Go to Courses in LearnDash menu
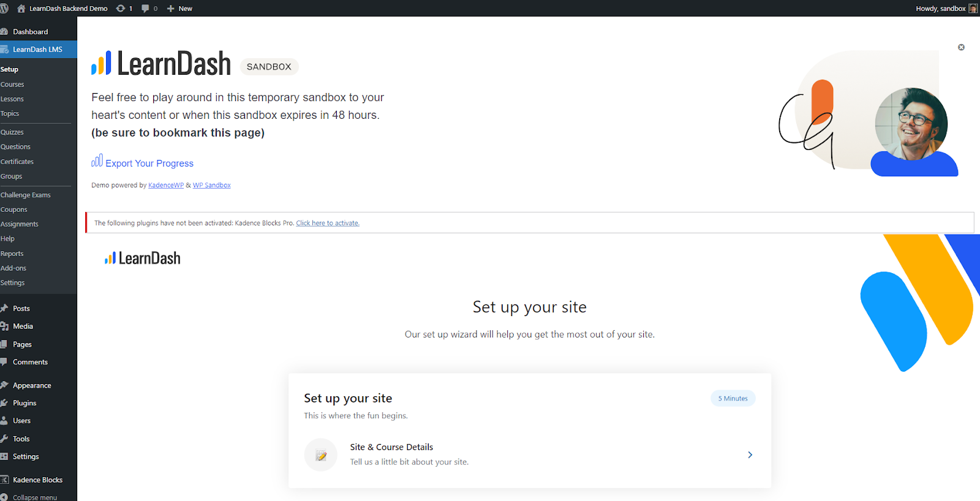980x501 pixels. tap(12, 85)
